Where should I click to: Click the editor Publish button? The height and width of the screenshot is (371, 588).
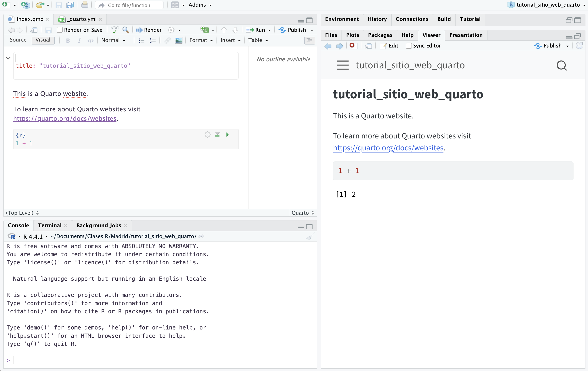293,30
